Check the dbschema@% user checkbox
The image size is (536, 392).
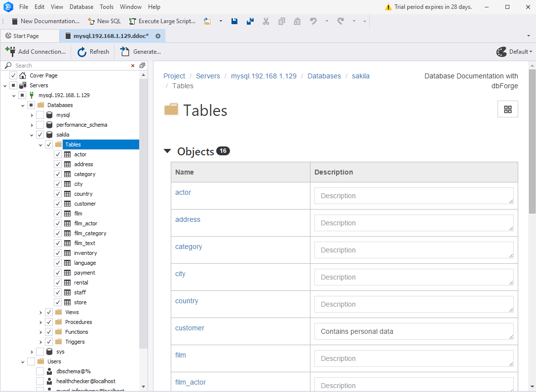40,371
